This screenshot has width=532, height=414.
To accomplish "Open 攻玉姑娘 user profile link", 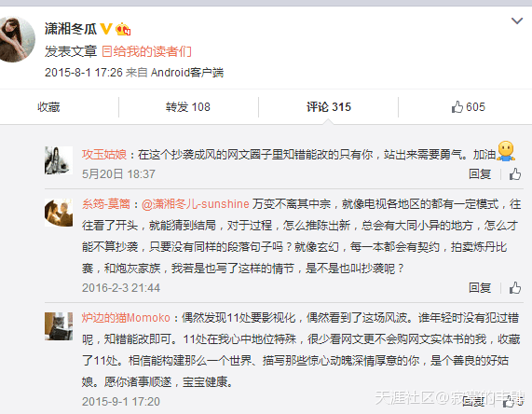I will coord(104,155).
